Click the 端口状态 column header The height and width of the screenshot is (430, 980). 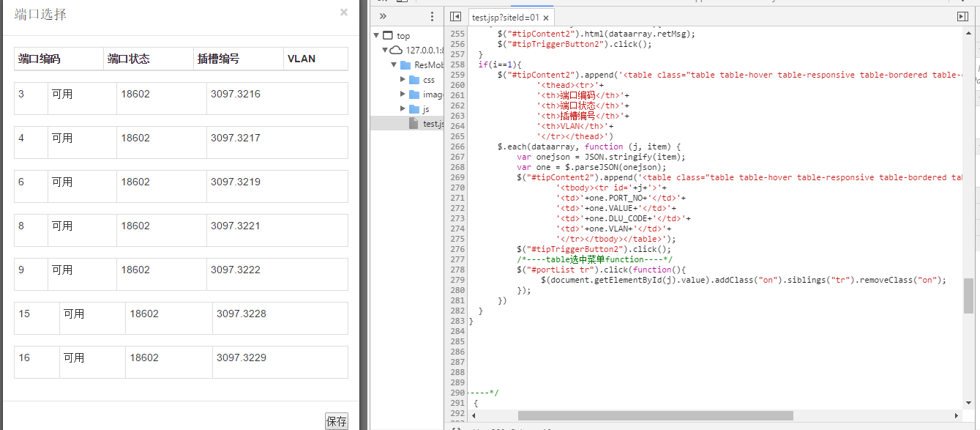(149, 59)
